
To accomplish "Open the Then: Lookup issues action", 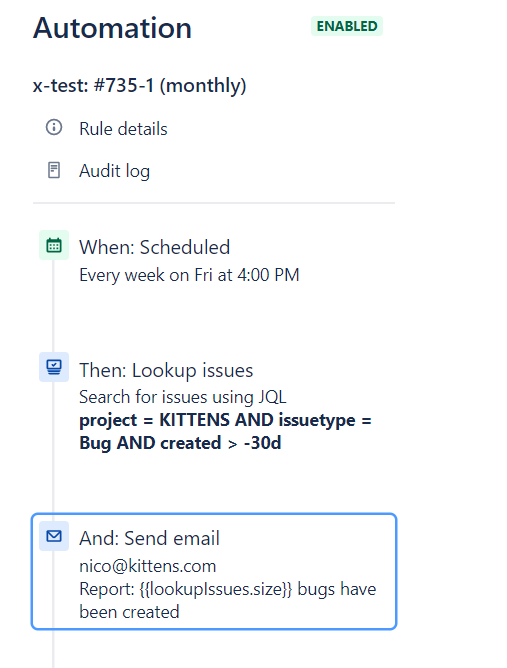I will tap(166, 370).
